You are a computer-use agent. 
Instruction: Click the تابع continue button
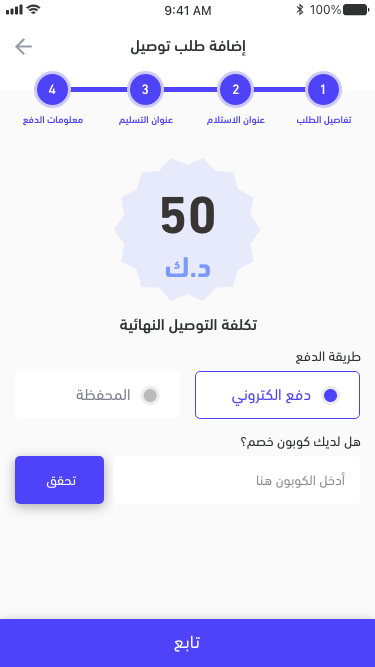click(188, 643)
